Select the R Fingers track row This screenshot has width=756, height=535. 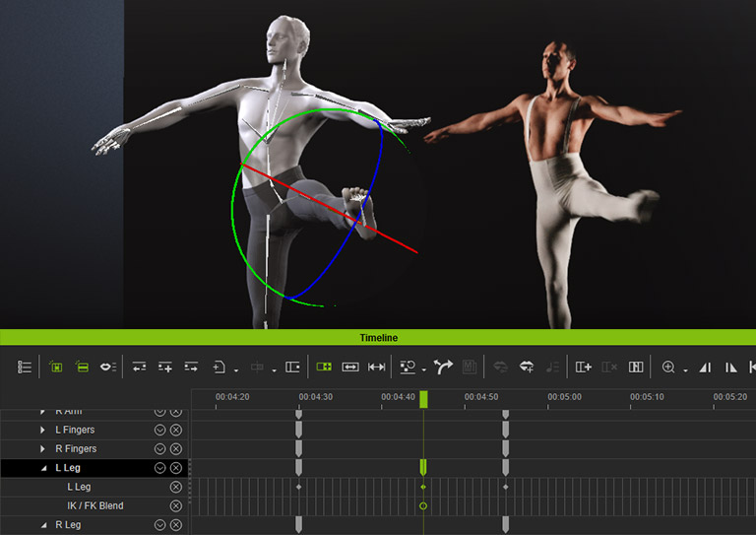89,449
